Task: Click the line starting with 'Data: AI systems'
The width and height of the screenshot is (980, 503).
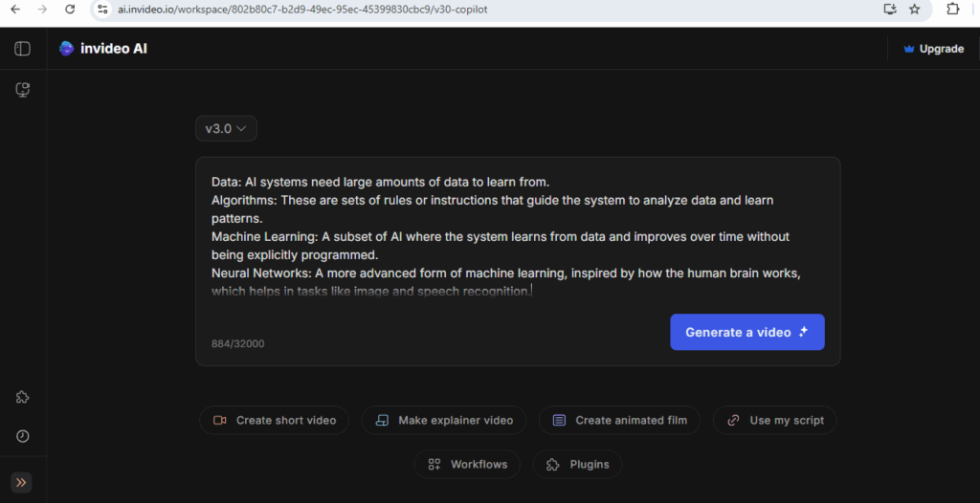Action: click(x=380, y=183)
